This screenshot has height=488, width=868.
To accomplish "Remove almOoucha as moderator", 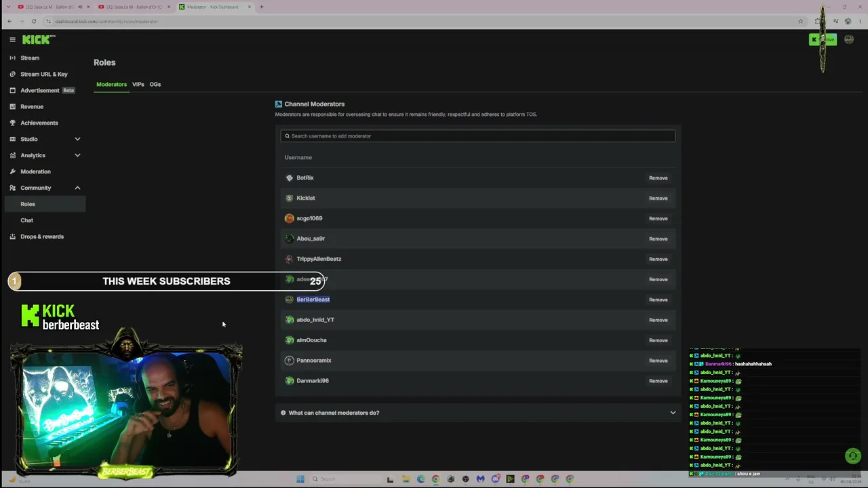I will (658, 340).
